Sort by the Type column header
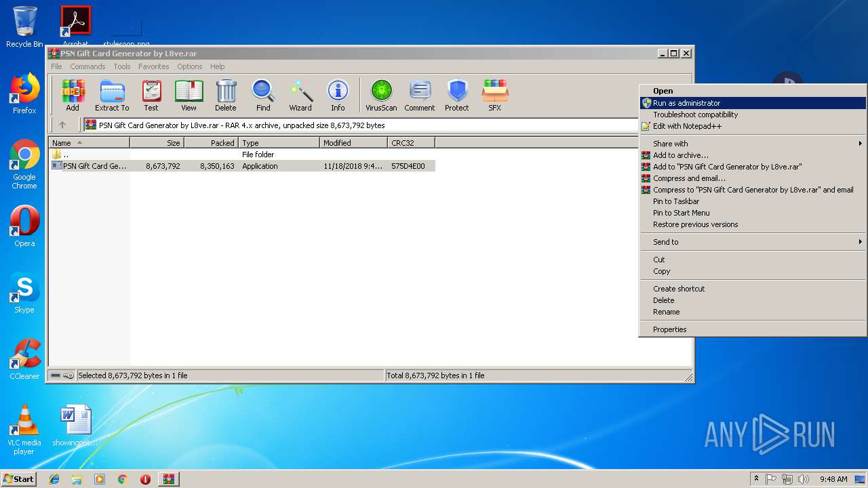 click(x=279, y=143)
